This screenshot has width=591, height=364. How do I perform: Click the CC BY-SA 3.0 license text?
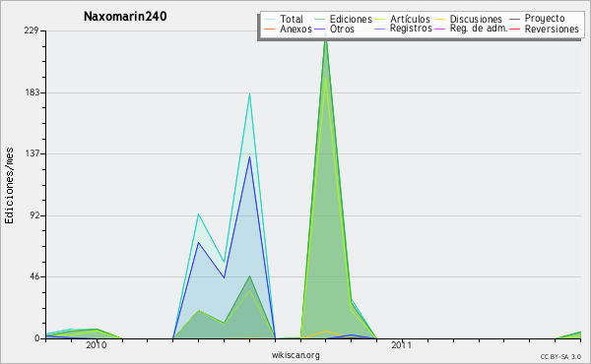[560, 357]
